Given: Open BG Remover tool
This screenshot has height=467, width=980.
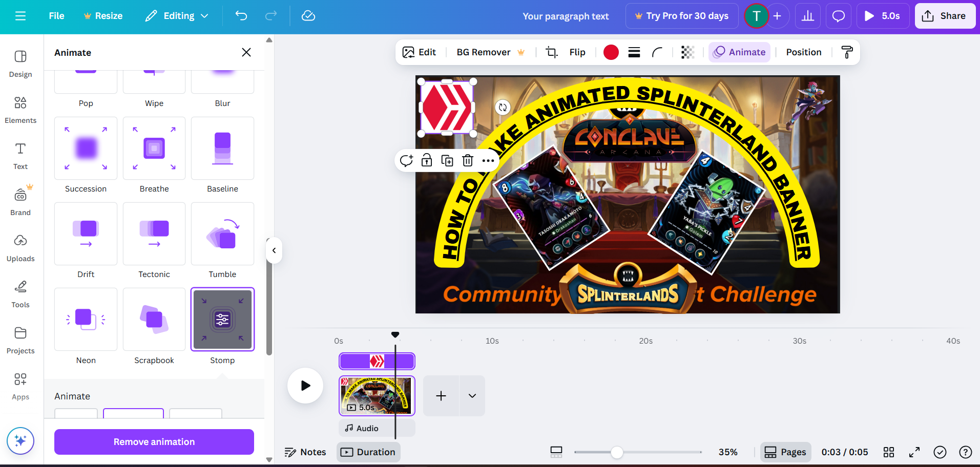Looking at the screenshot, I should click(x=490, y=52).
